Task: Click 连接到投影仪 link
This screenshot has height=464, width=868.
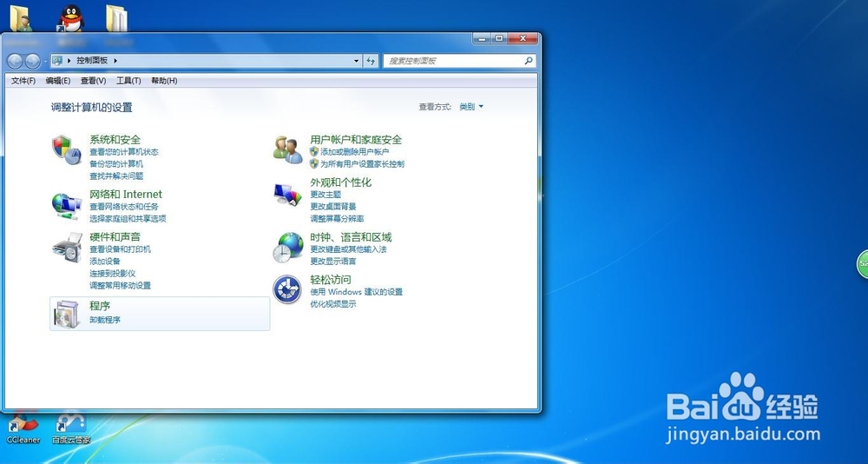Action: 112,274
